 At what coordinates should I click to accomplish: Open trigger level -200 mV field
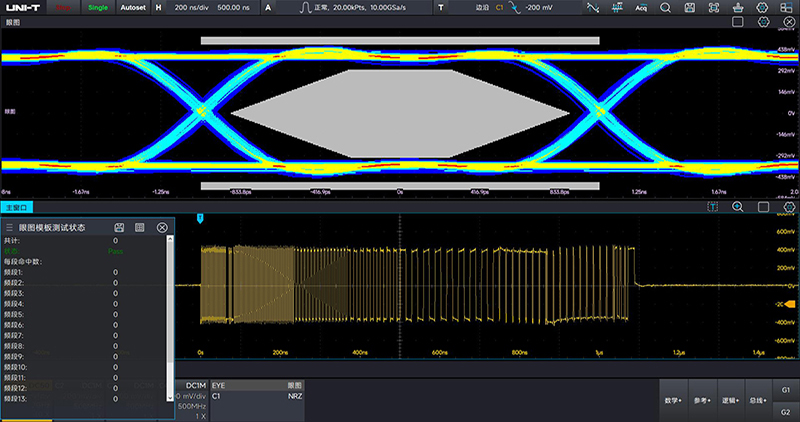[540, 8]
